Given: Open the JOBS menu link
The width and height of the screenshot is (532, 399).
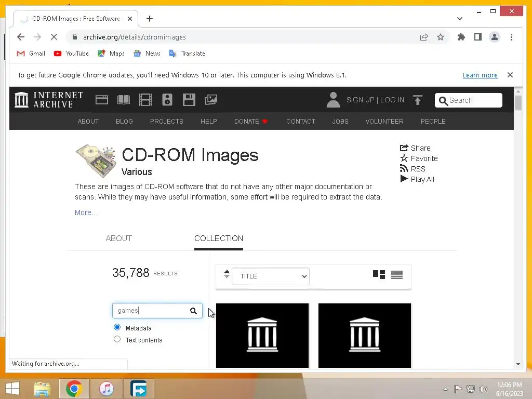Looking at the screenshot, I should 340,121.
